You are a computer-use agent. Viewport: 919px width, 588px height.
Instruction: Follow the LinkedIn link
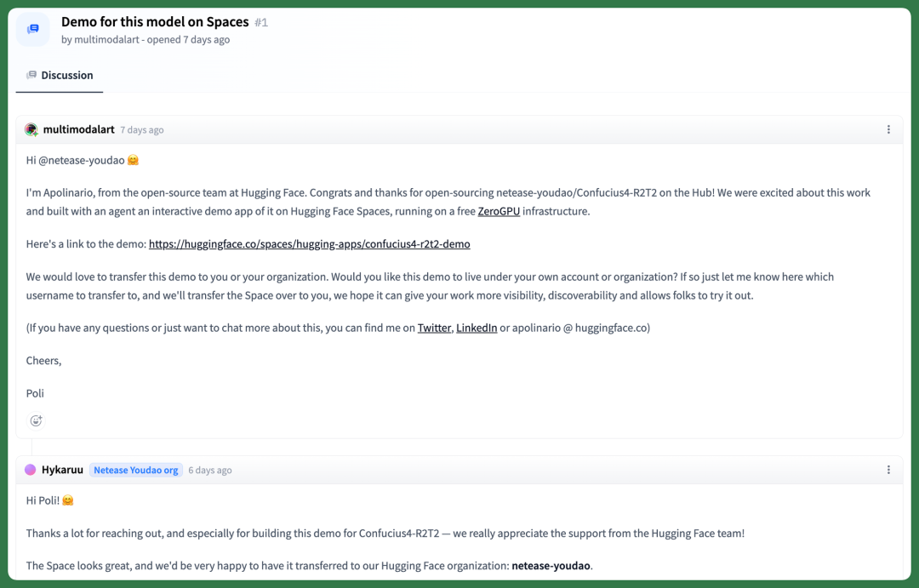click(x=477, y=328)
